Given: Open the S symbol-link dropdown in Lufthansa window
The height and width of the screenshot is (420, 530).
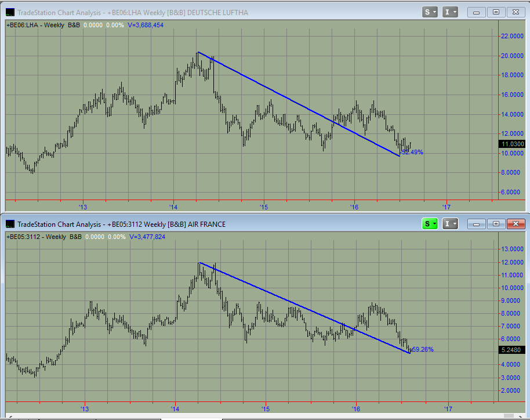Looking at the screenshot, I should point(430,12).
